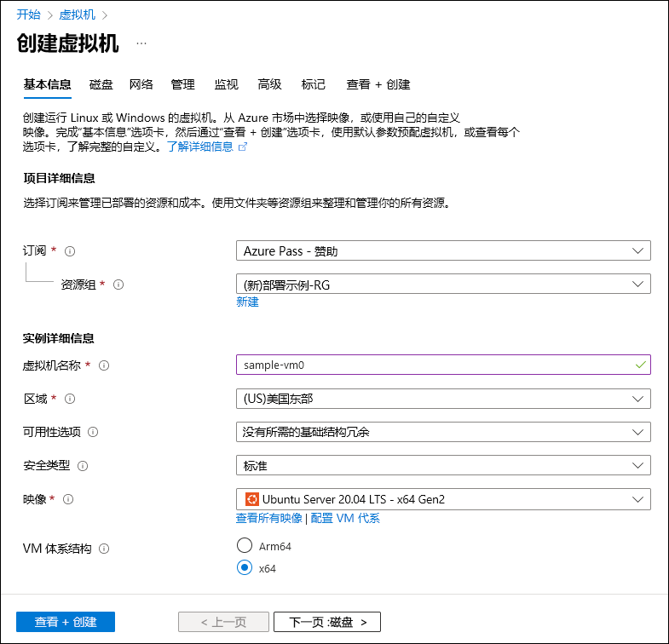Open the 可用性选项 dropdown

443,432
